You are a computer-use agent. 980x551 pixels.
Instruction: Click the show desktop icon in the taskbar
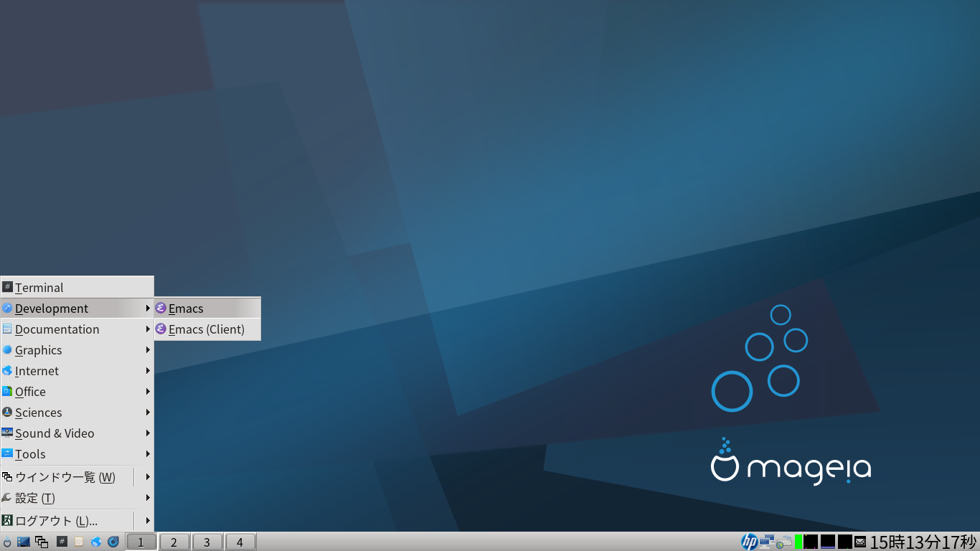[24, 542]
